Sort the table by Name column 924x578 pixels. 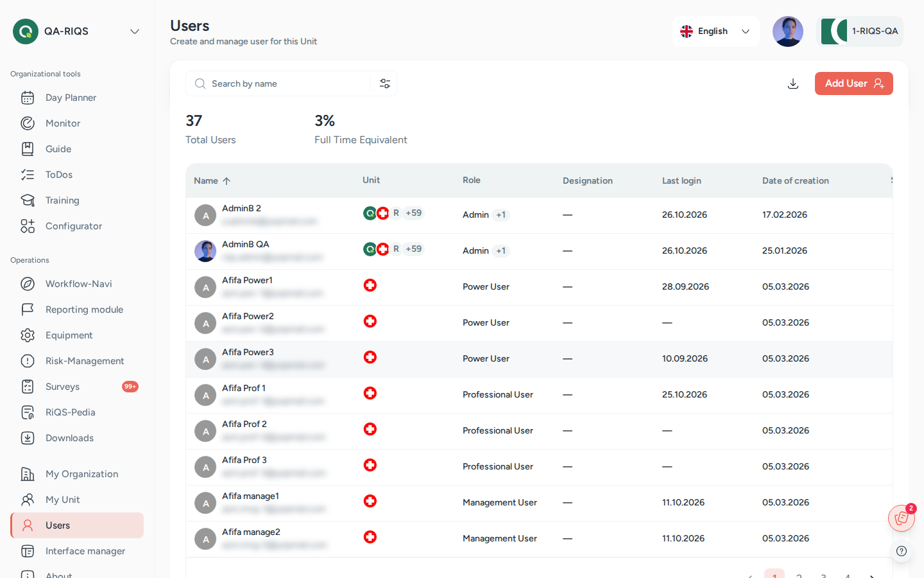[212, 181]
